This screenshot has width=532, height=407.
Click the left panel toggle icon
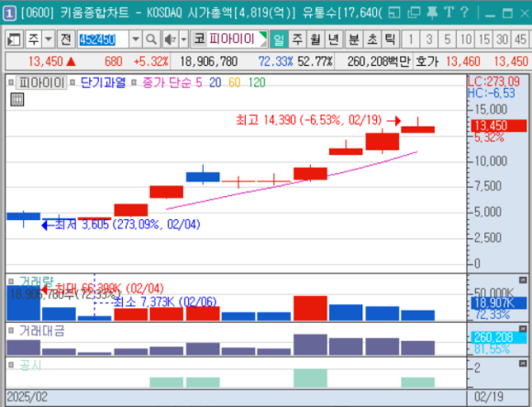pos(15,40)
